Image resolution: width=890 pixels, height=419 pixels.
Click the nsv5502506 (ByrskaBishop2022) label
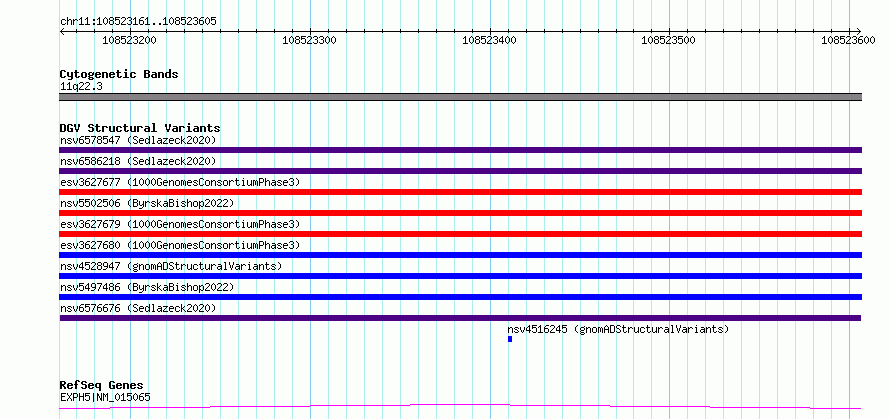pyautogui.click(x=147, y=203)
